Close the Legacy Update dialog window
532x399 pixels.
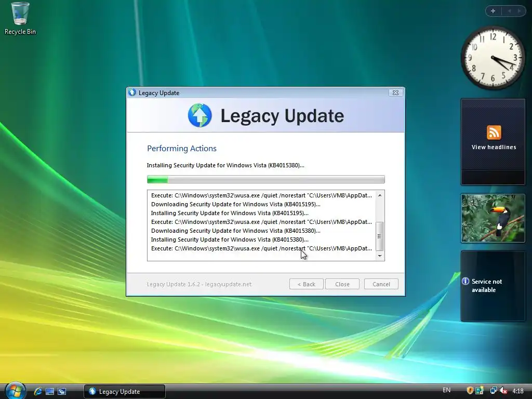coord(395,92)
